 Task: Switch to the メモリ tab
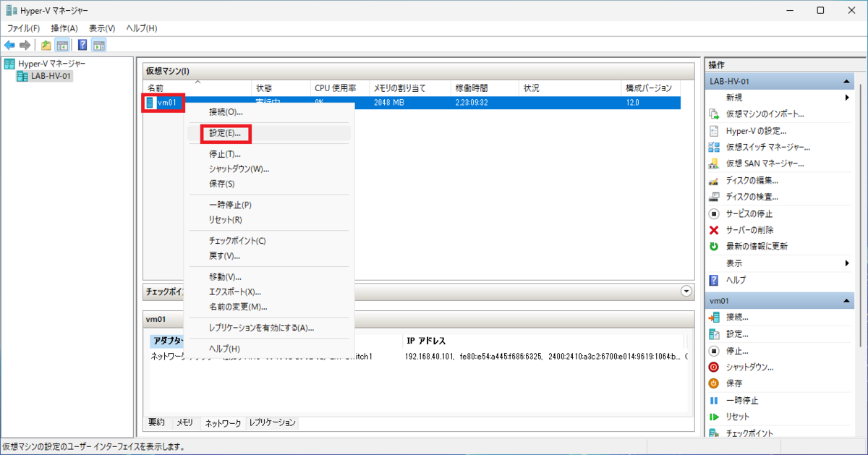coord(185,422)
